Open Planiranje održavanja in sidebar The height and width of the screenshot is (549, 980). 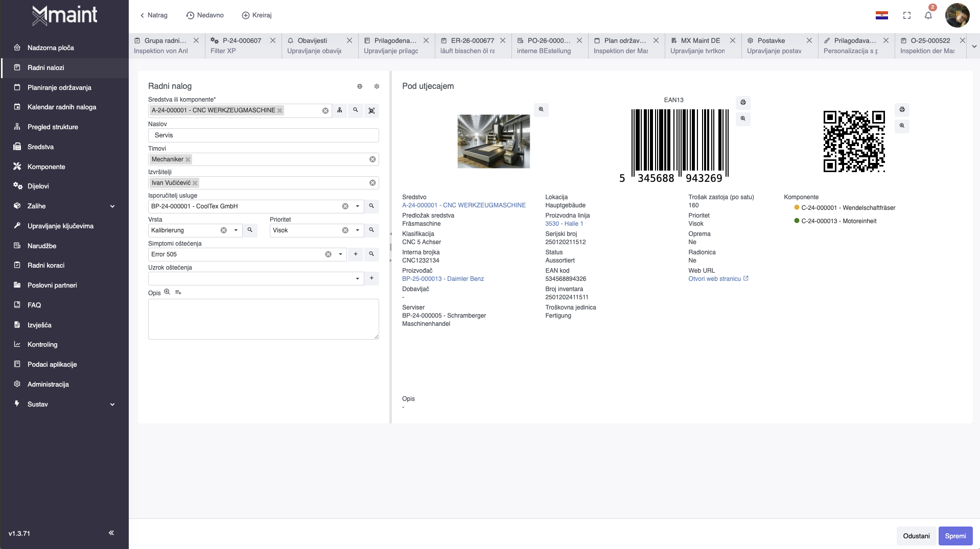tap(59, 87)
